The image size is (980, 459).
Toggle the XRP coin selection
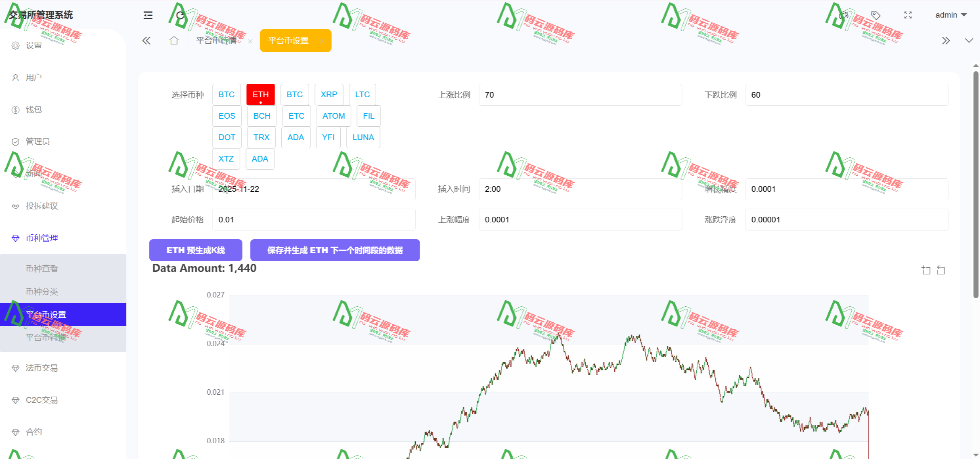click(329, 94)
